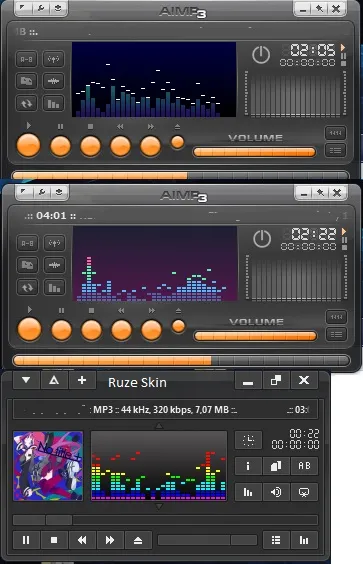363x564 pixels.
Task: Adjust the volume slider in top player
Action: click(x=254, y=152)
